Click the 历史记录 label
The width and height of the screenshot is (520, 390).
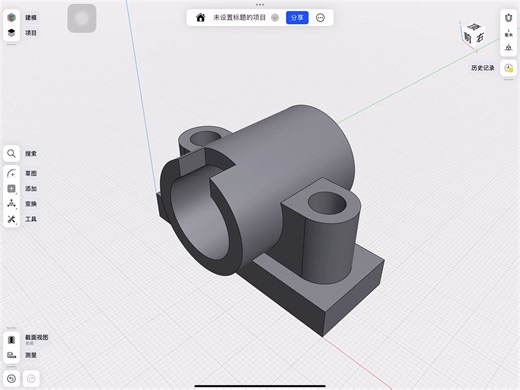(483, 68)
